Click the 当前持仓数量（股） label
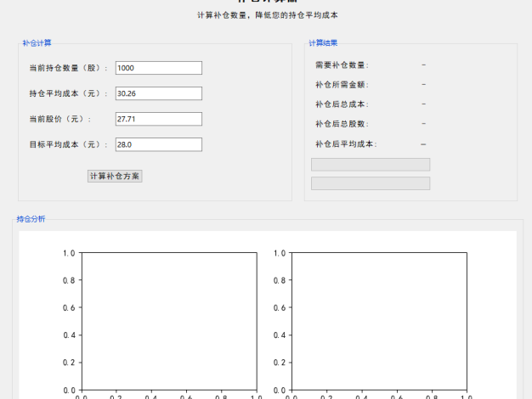 [68, 68]
